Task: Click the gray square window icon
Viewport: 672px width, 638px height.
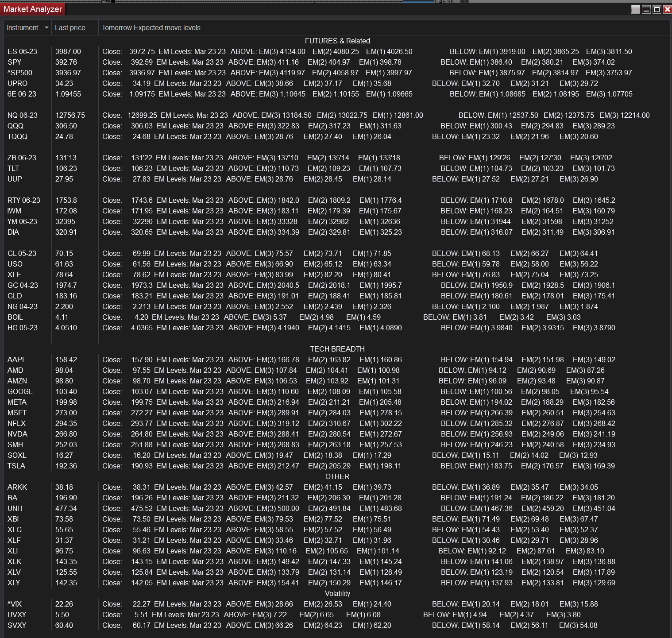Action: [x=636, y=9]
